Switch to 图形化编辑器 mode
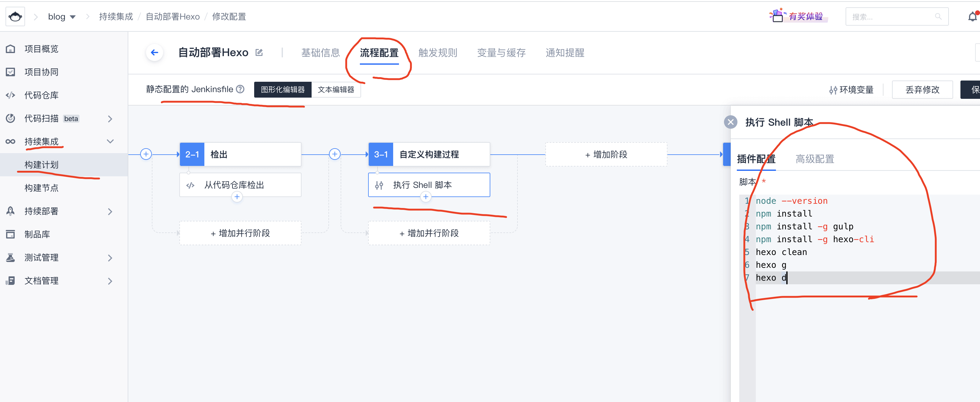Viewport: 980px width, 402px height. pyautogui.click(x=283, y=90)
